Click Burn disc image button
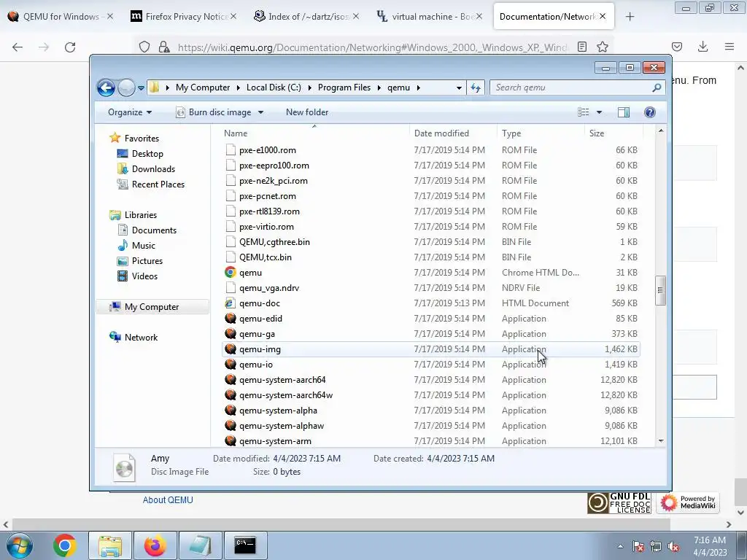This screenshot has width=747, height=560. pos(214,112)
